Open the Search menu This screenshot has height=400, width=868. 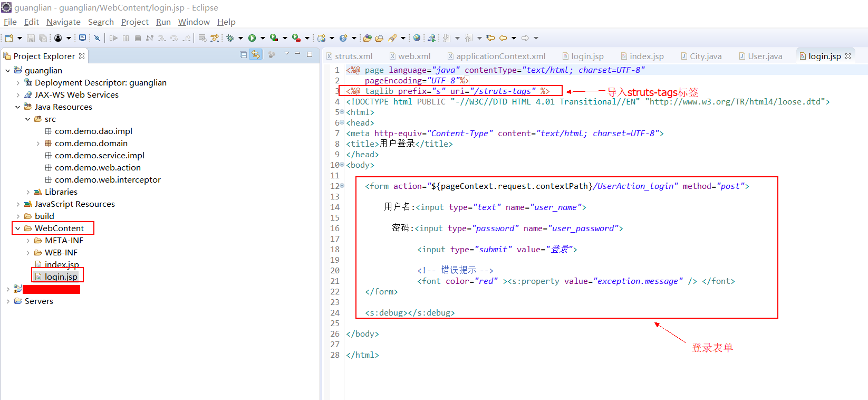coord(101,22)
